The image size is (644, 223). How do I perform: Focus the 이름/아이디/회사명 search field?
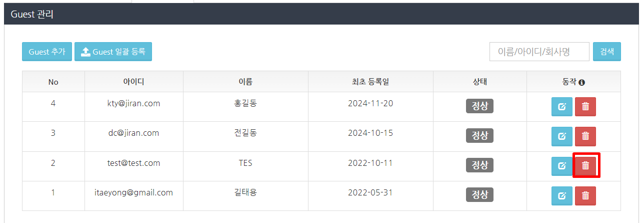pyautogui.click(x=539, y=52)
